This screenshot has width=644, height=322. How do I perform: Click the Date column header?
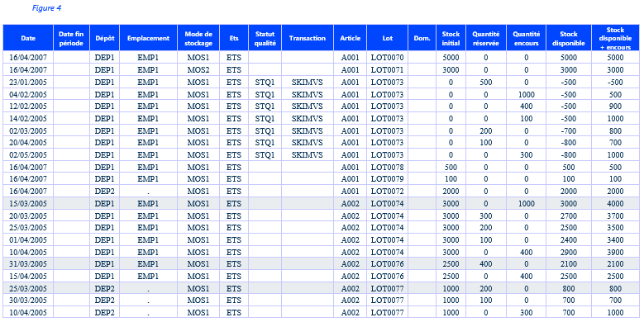point(28,38)
